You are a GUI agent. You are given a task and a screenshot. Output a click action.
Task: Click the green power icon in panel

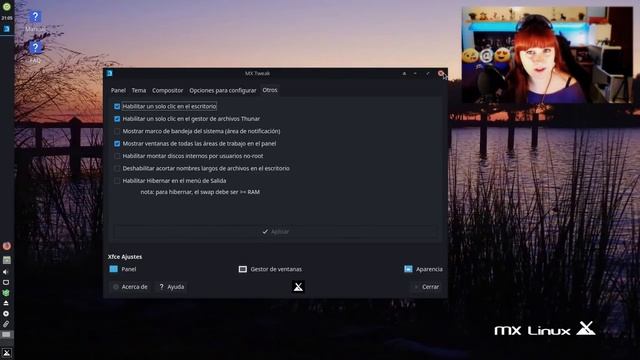pos(7,7)
